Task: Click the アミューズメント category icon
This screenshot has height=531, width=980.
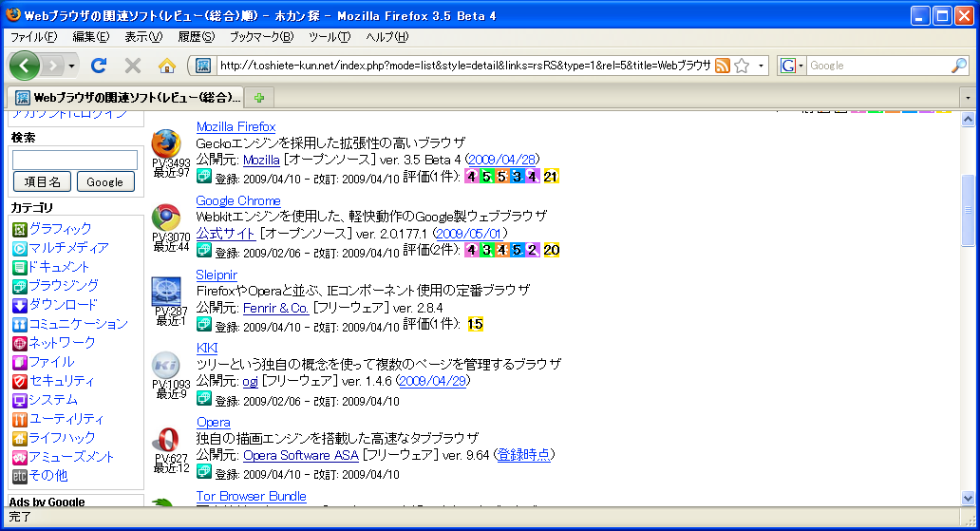Action: (x=19, y=457)
